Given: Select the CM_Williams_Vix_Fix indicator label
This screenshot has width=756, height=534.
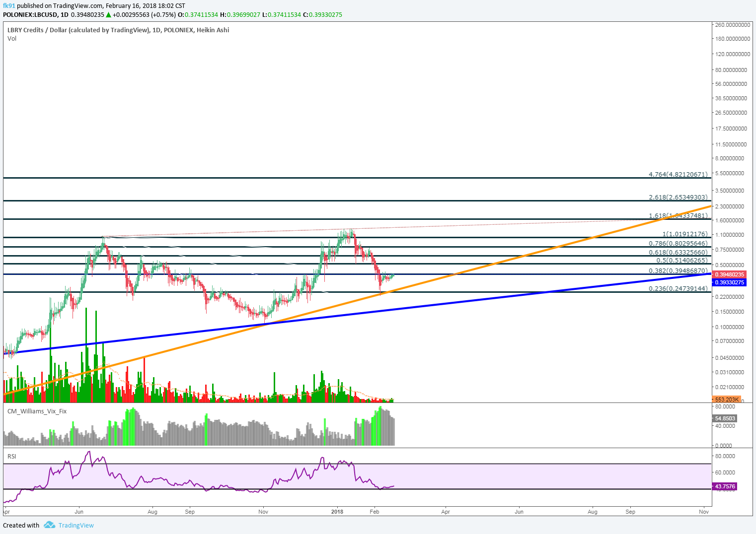Looking at the screenshot, I should click(x=37, y=411).
